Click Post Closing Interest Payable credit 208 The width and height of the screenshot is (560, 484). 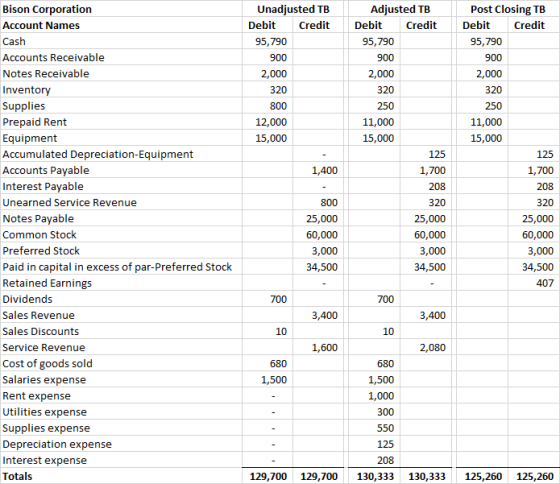click(545, 186)
